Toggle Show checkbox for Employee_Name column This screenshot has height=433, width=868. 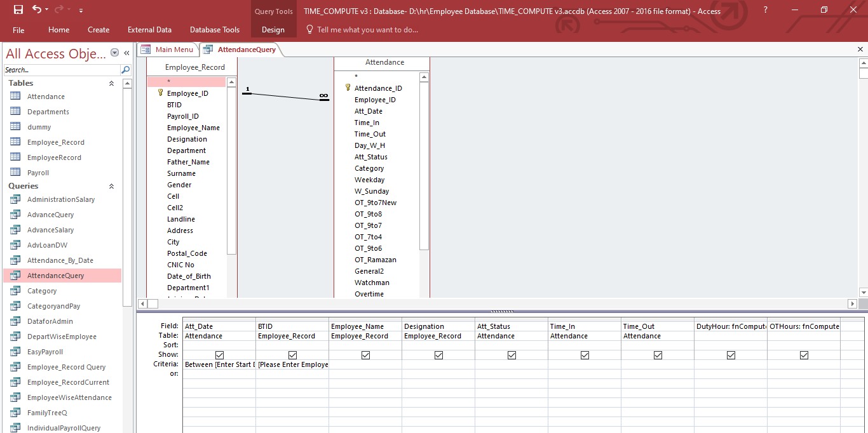(x=365, y=355)
